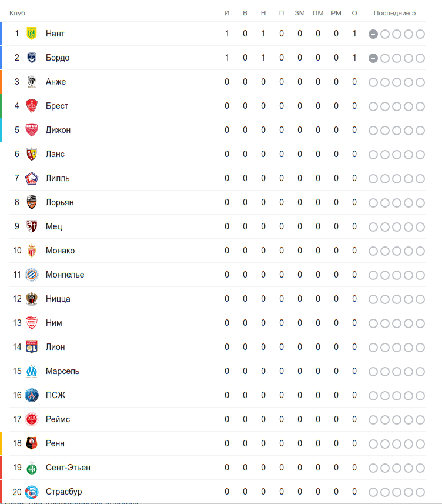Click the Nantes club crest icon
This screenshot has width=442, height=504.
click(32, 34)
